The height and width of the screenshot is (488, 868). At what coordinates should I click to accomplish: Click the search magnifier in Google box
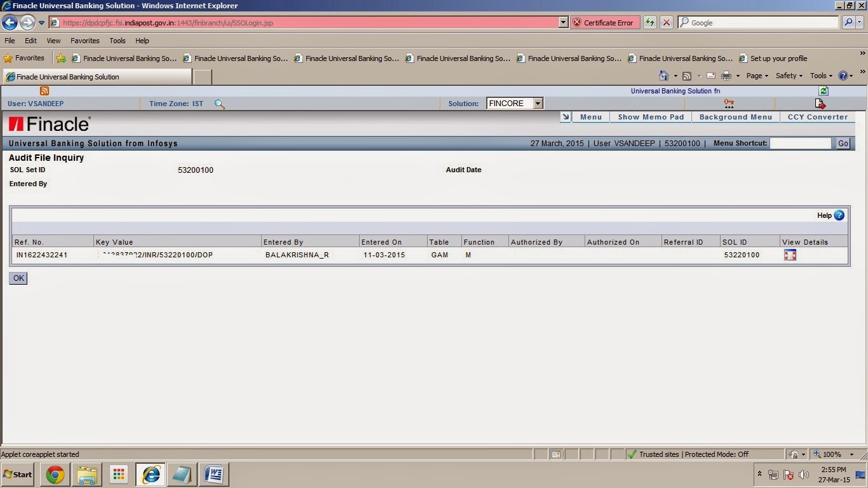(848, 22)
